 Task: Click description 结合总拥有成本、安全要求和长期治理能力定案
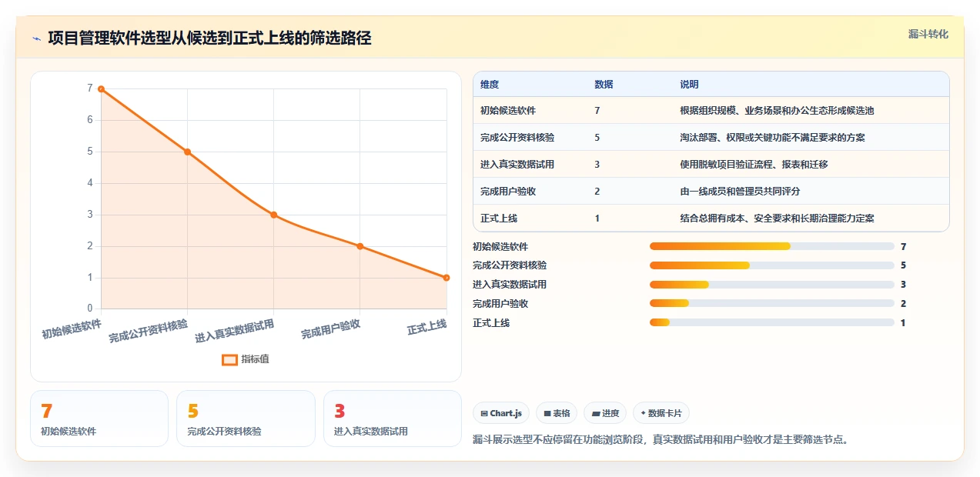(777, 218)
